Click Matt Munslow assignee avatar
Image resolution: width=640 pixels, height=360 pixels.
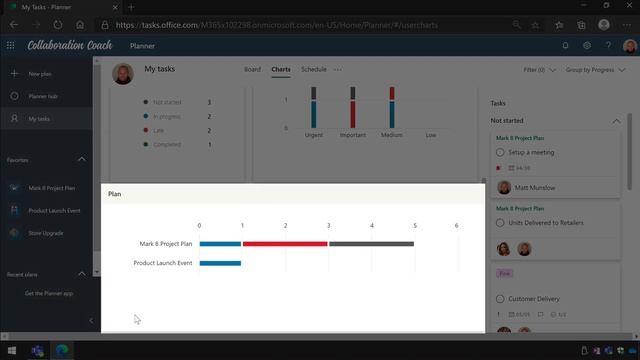(x=504, y=187)
